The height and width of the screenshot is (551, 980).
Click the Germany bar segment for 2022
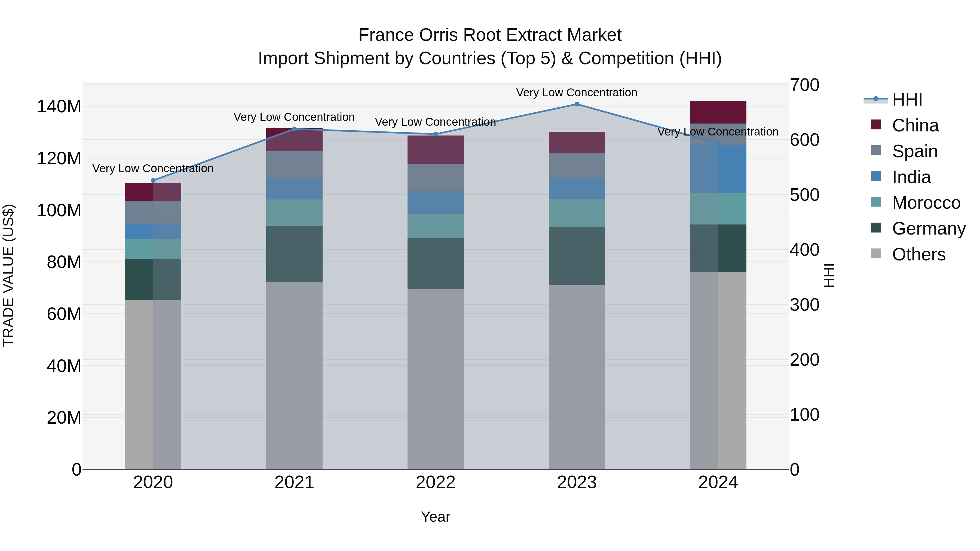click(436, 264)
